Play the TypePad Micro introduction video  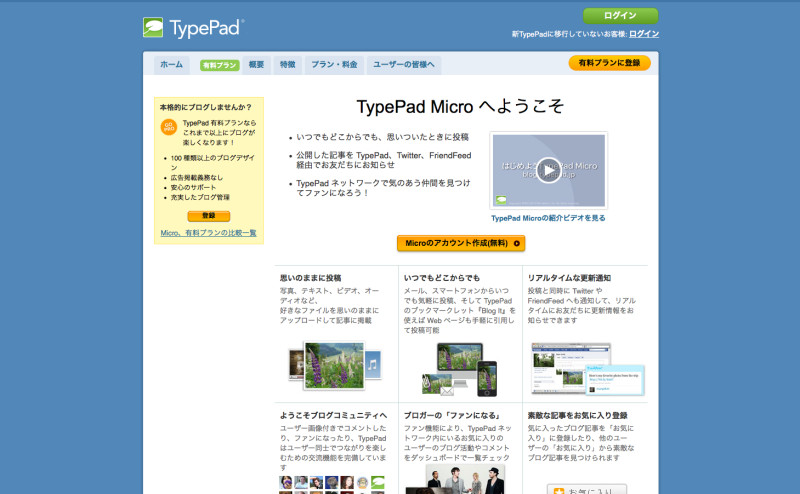pos(548,170)
